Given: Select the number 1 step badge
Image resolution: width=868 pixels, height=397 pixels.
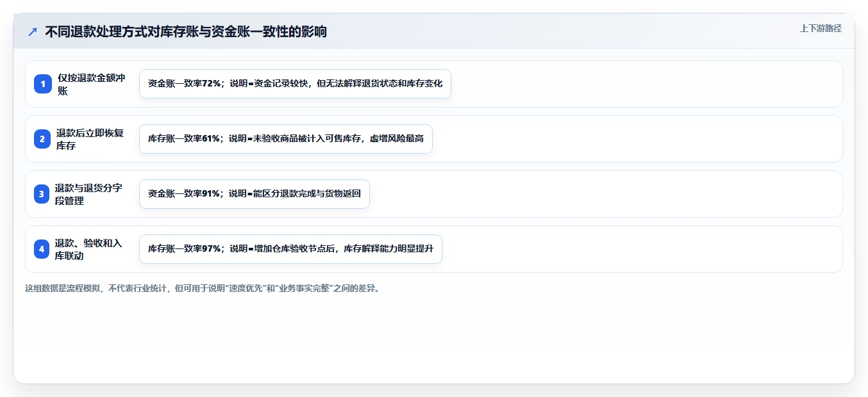Looking at the screenshot, I should (42, 84).
